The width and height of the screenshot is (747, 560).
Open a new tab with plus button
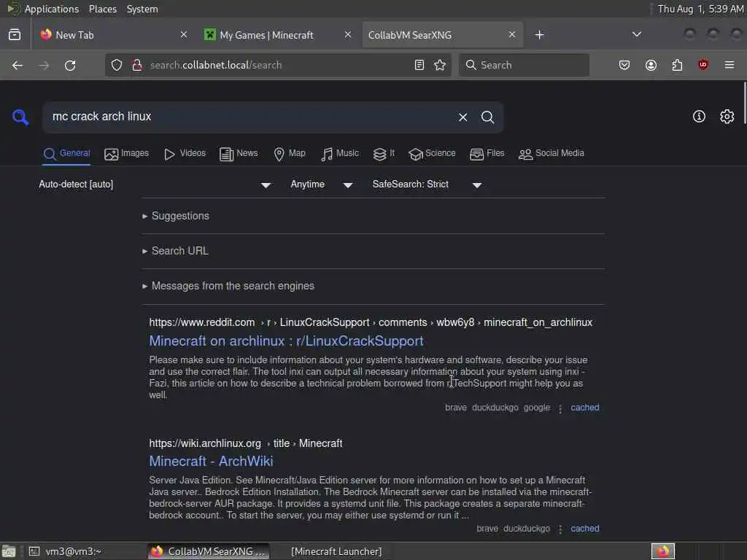[539, 35]
